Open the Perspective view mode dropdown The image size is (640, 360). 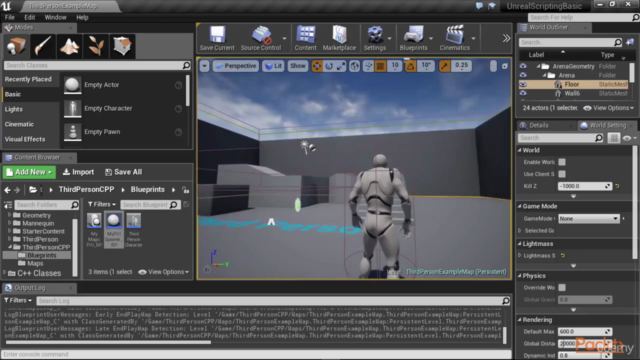click(236, 66)
